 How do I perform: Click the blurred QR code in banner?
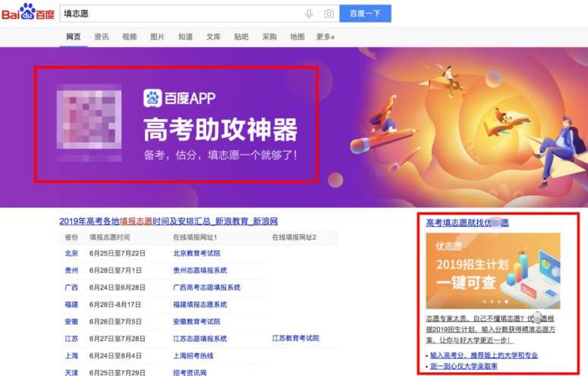point(89,120)
